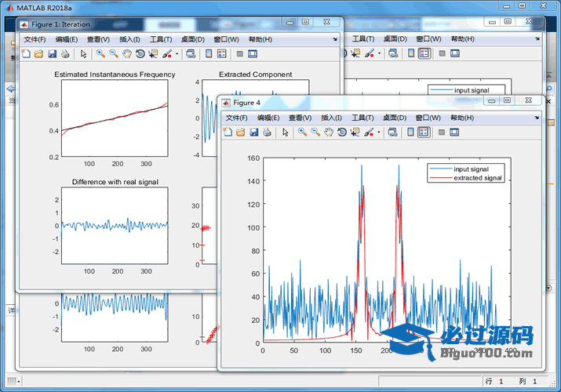Open brush color dropdown in Figure 4

378,132
